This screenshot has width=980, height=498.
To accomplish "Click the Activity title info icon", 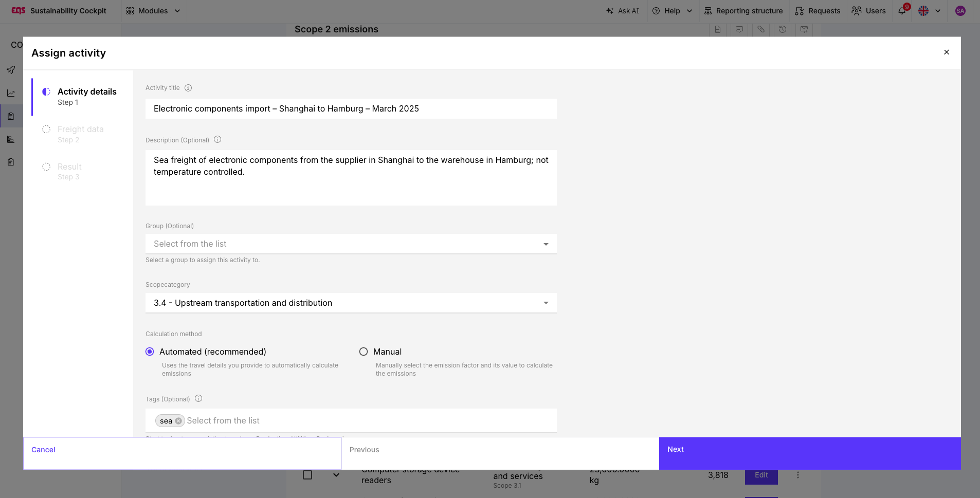I will point(188,88).
